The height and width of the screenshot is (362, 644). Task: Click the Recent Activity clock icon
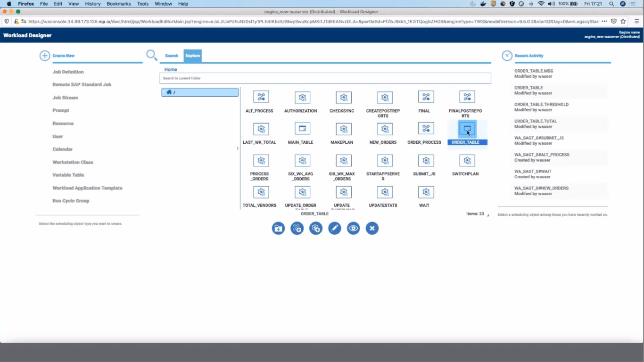[507, 56]
